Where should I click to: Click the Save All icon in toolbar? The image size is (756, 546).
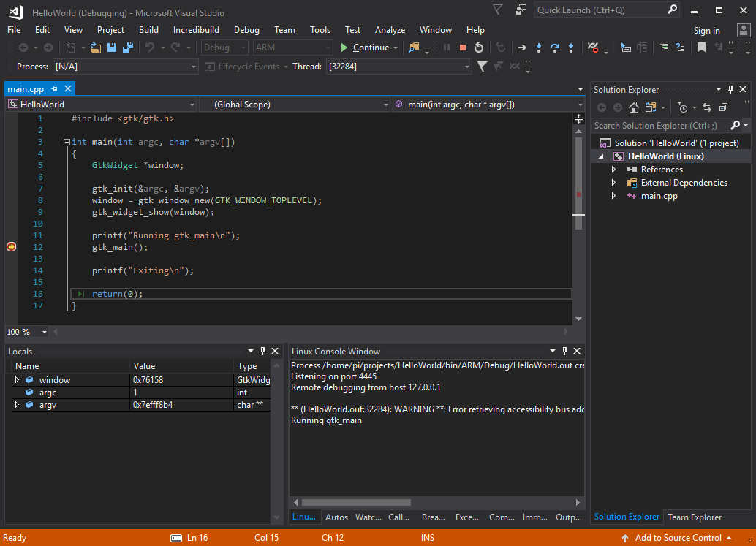[127, 48]
